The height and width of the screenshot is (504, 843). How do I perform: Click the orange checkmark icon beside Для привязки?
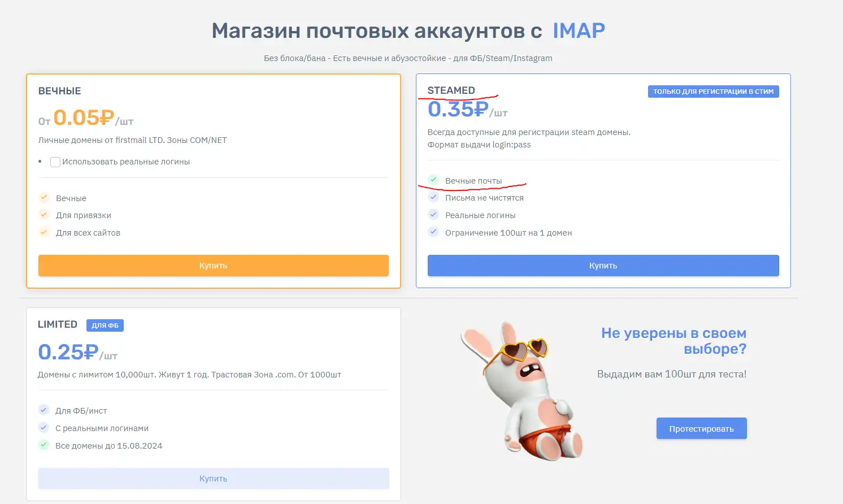pos(44,215)
